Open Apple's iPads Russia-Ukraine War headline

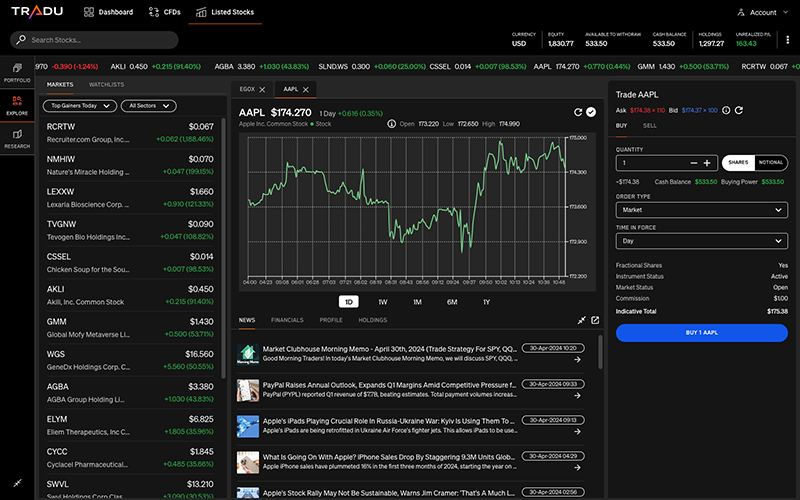[388, 421]
